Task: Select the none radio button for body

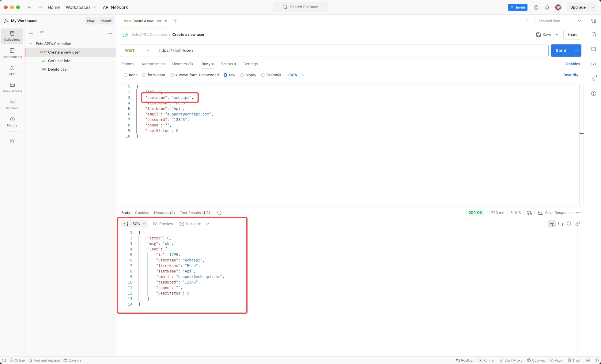Action: click(x=126, y=75)
